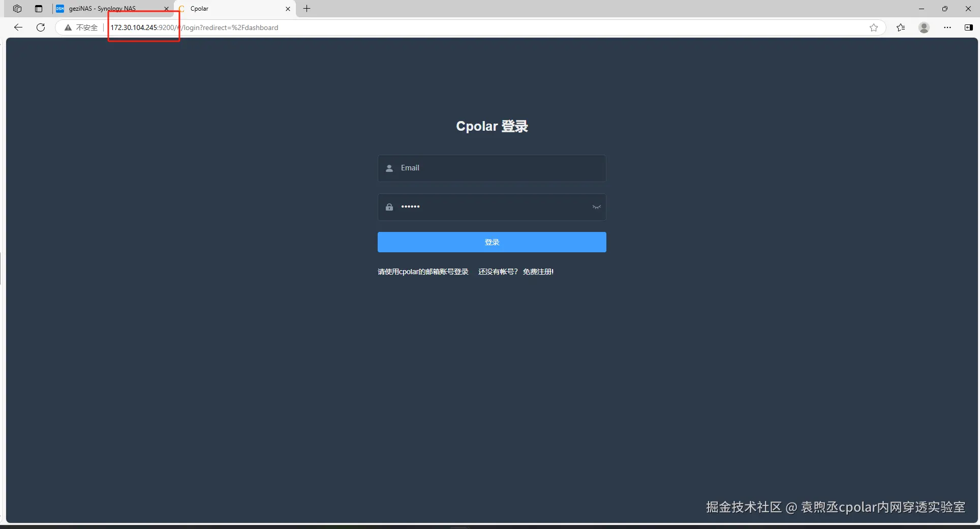Click the browser back arrow
The height and width of the screenshot is (529, 980).
pos(18,27)
